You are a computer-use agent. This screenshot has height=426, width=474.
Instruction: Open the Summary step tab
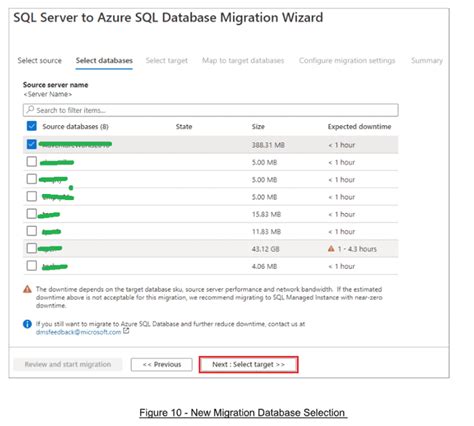pos(427,61)
